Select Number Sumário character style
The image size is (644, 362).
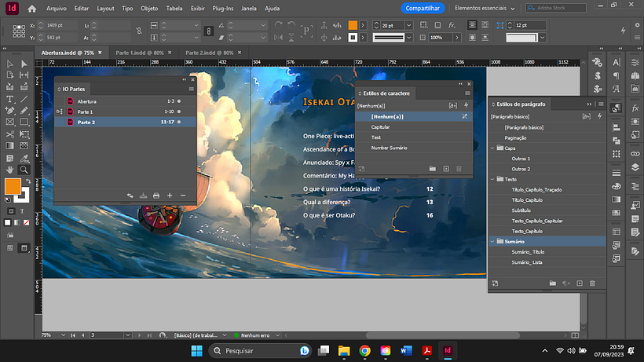(x=414, y=148)
